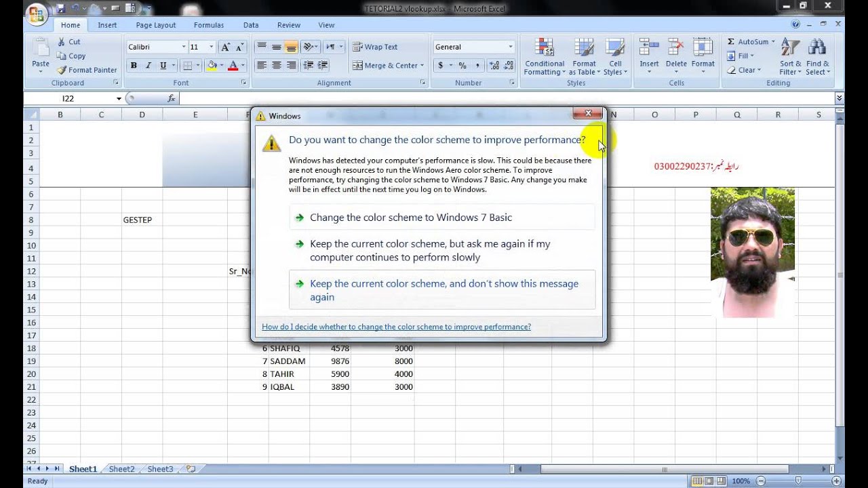Open the font size dropdown

pyautogui.click(x=212, y=47)
